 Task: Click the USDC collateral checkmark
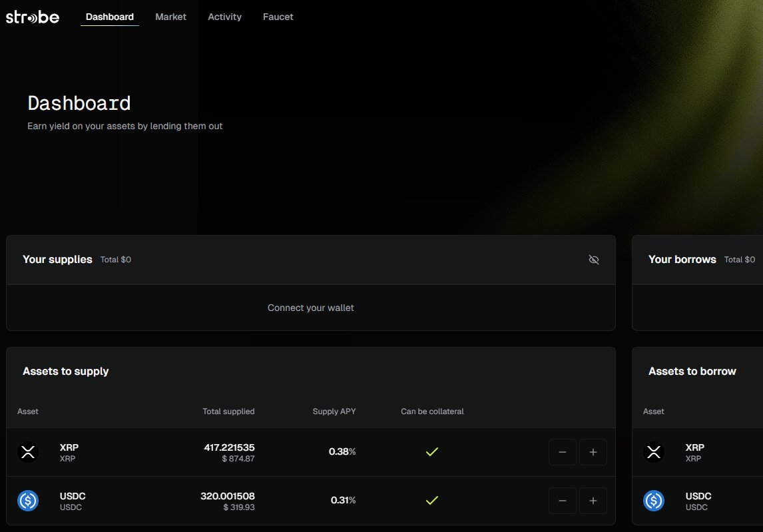(432, 500)
